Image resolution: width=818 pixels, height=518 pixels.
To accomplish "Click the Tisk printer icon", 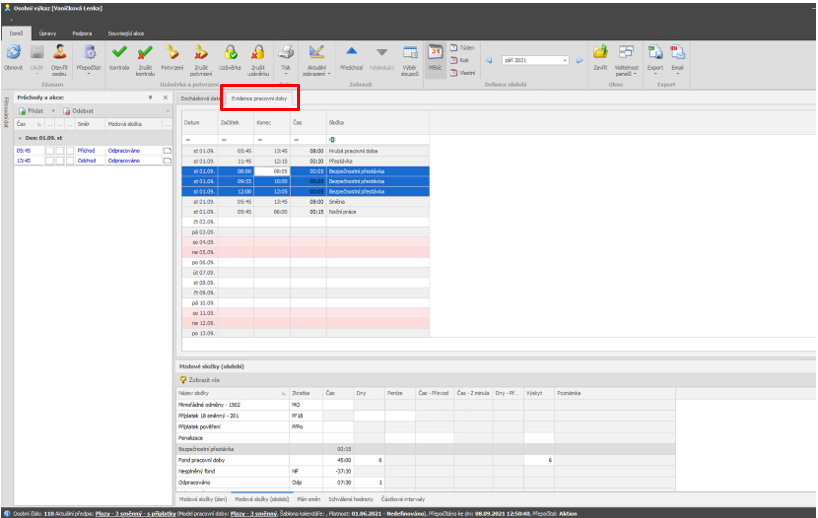I will click(x=285, y=52).
